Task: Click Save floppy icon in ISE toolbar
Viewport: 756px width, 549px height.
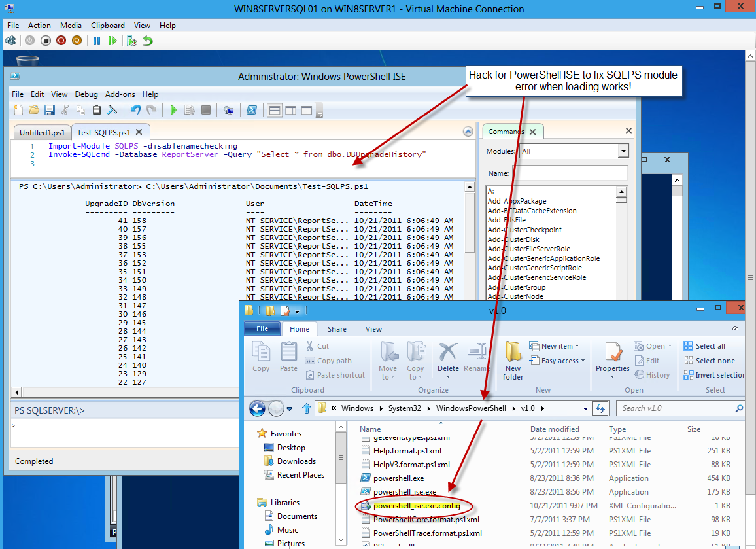Action: 50,110
